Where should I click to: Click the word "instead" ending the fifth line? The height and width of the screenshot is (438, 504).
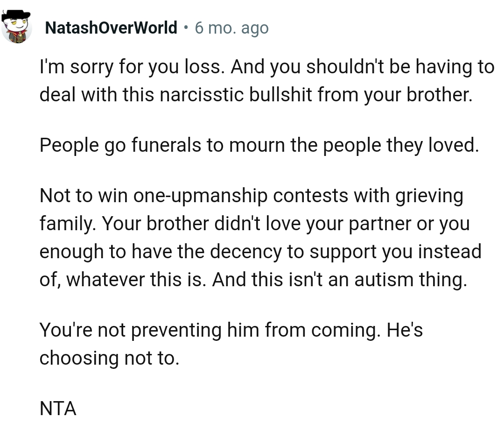[x=450, y=251]
